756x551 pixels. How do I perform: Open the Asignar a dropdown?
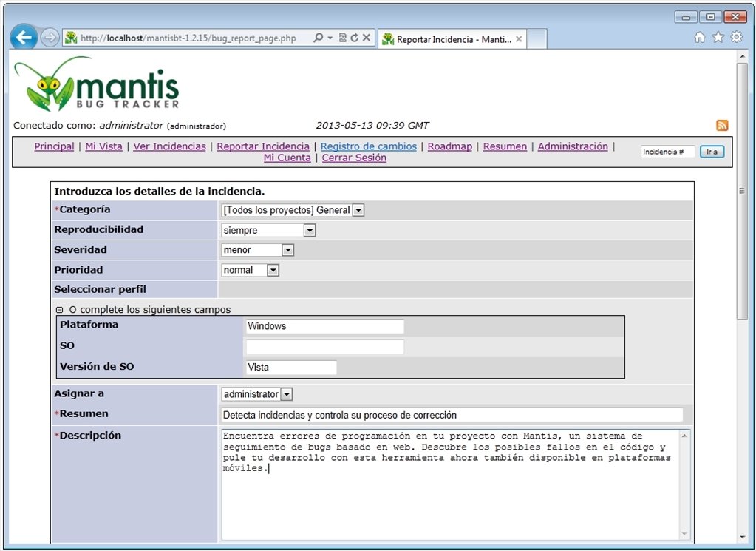click(257, 394)
